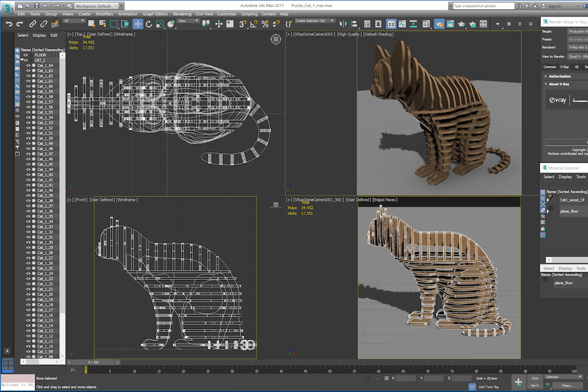
Task: Open the Selected key filter dropdown
Action: (563, 377)
